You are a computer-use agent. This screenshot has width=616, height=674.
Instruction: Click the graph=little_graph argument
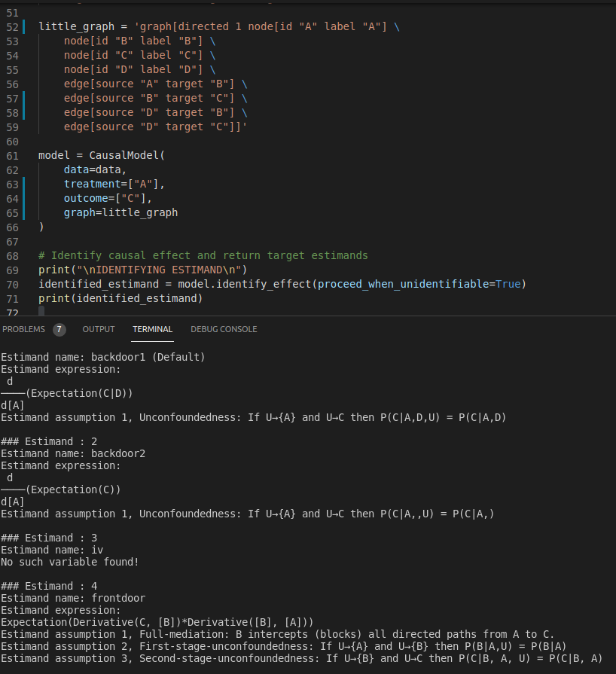pyautogui.click(x=120, y=213)
